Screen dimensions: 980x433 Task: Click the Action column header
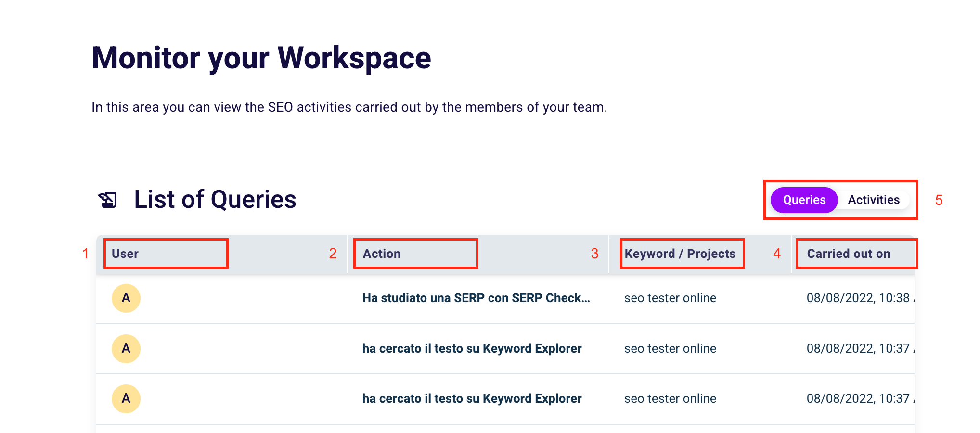(382, 254)
